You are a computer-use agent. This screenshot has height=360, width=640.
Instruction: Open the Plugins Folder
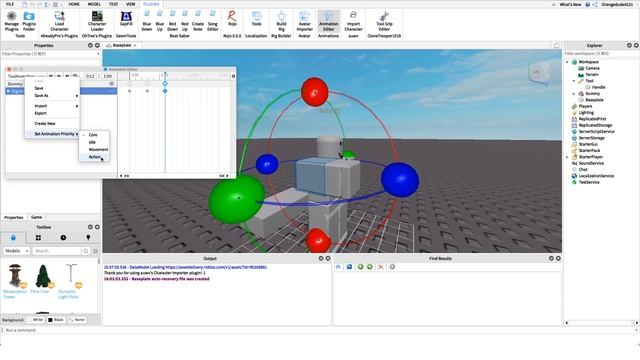pyautogui.click(x=29, y=21)
